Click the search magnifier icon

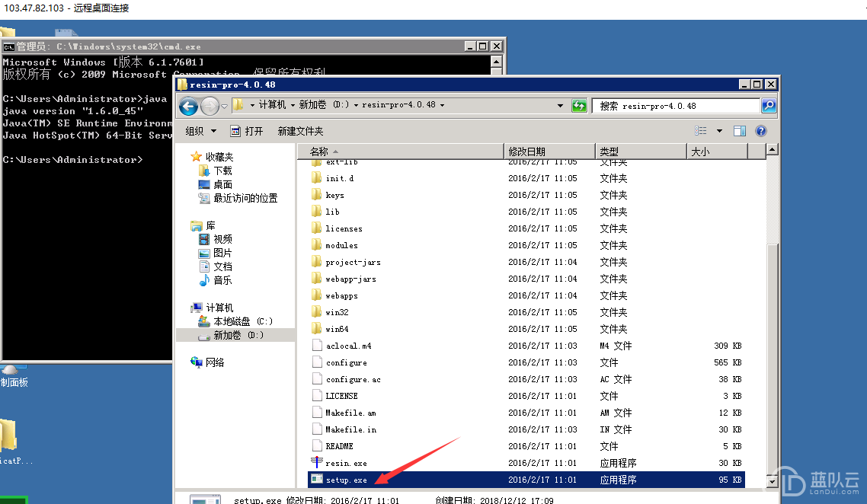769,106
